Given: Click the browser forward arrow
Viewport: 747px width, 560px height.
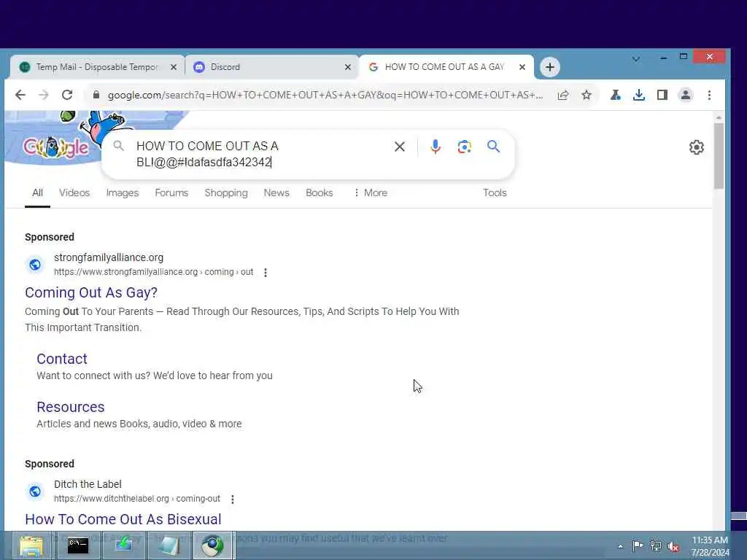Looking at the screenshot, I should tap(43, 95).
